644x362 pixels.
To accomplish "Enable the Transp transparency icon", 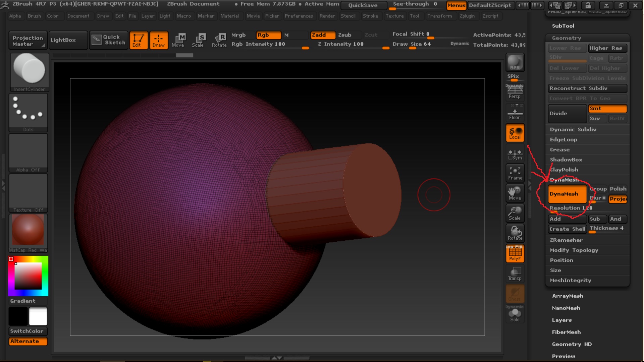I will [x=515, y=274].
